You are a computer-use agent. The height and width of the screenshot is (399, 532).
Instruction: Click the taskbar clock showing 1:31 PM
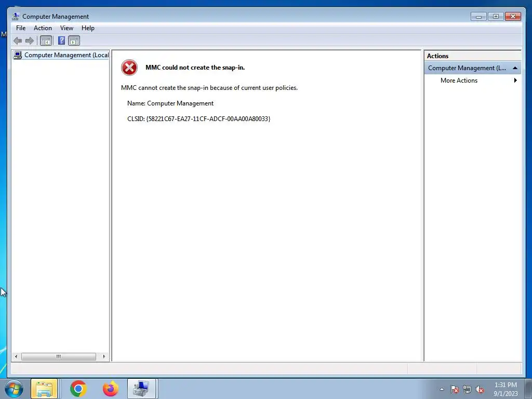(506, 389)
